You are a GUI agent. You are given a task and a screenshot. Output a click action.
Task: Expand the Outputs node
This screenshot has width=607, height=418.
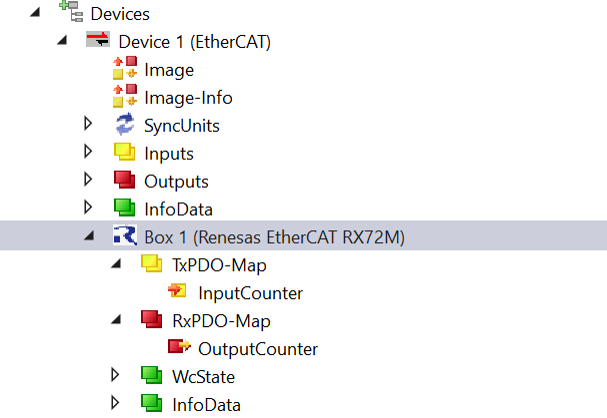point(88,179)
